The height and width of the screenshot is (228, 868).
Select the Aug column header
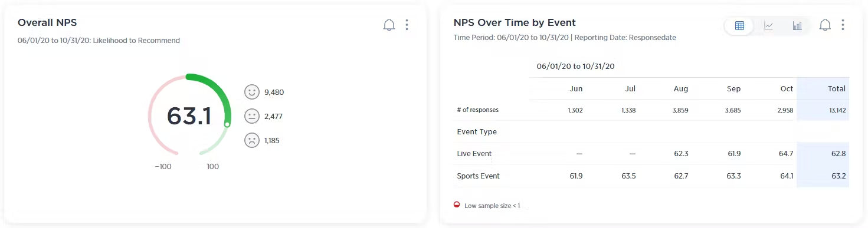(x=680, y=89)
